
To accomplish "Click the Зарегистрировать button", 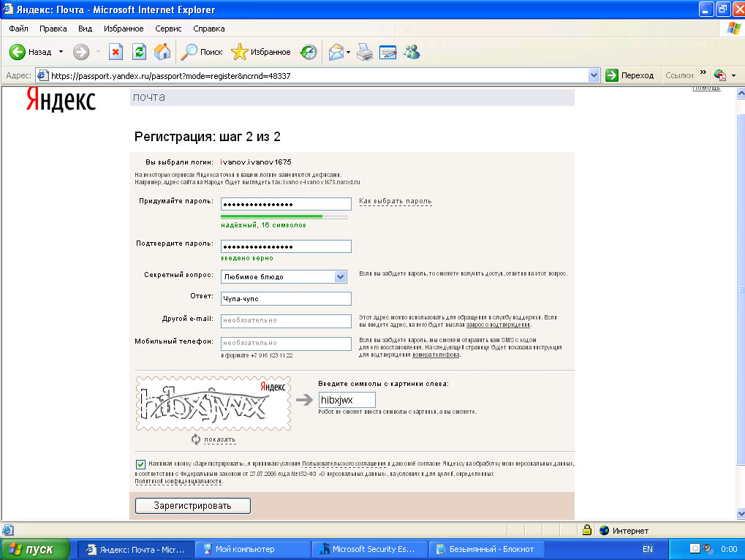I will (193, 505).
